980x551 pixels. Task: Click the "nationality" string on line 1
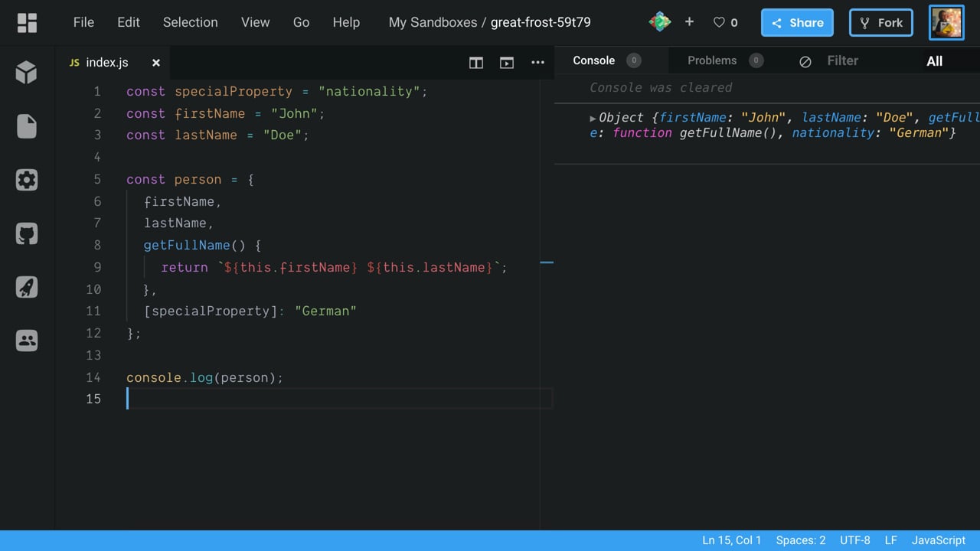tap(369, 91)
